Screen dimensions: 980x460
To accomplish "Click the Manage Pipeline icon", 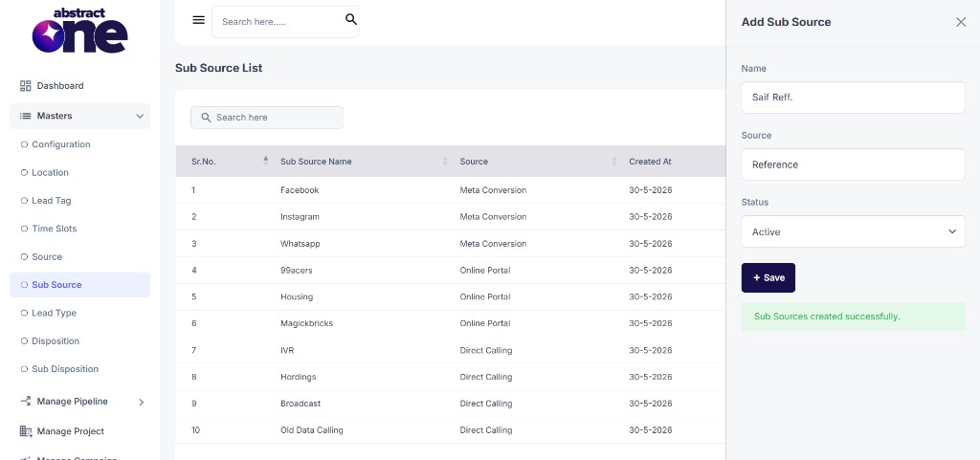I will [26, 401].
